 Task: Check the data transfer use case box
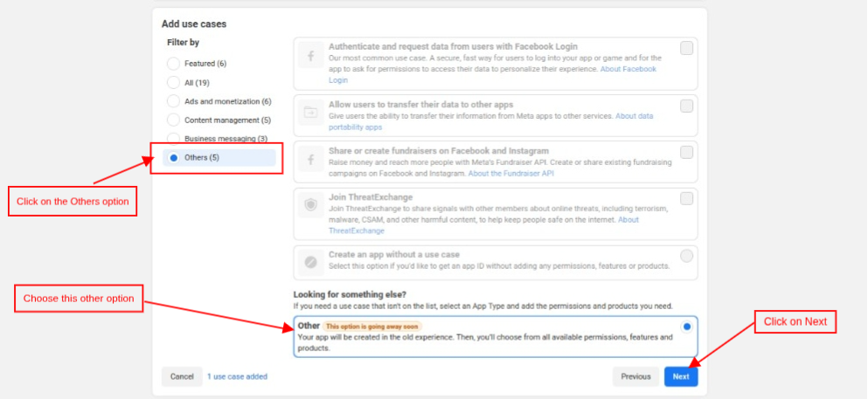[686, 107]
